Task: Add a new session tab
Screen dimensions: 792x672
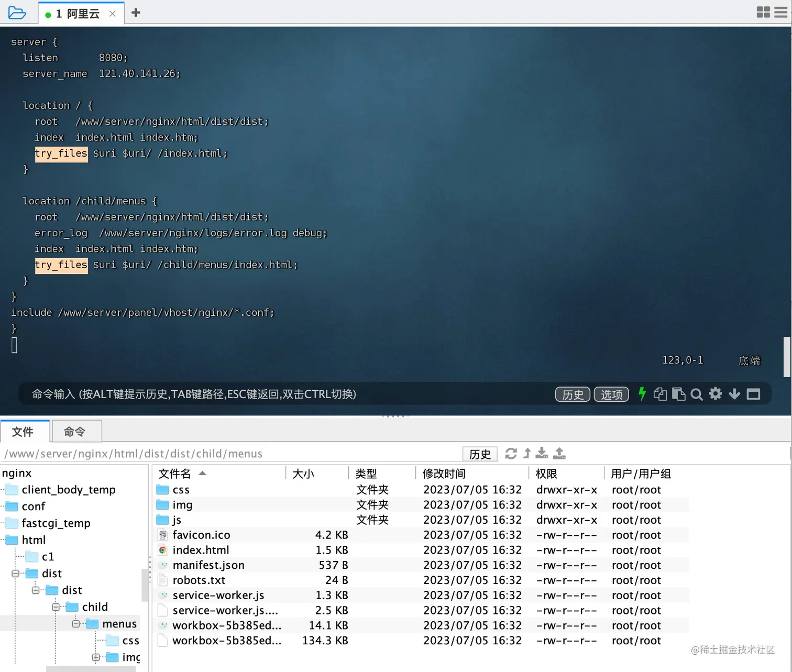Action: [136, 13]
